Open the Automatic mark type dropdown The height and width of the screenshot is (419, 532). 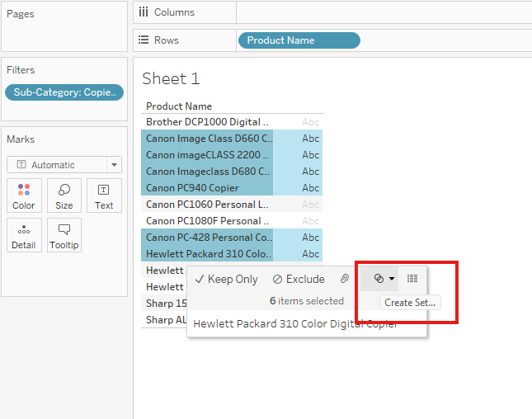click(64, 165)
